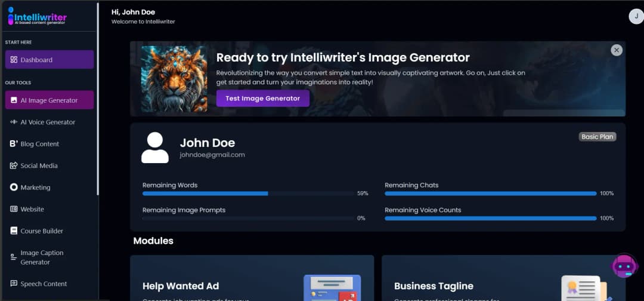The width and height of the screenshot is (644, 301).
Task: Click the Remaining Image Prompts progress bar
Action: point(248,219)
